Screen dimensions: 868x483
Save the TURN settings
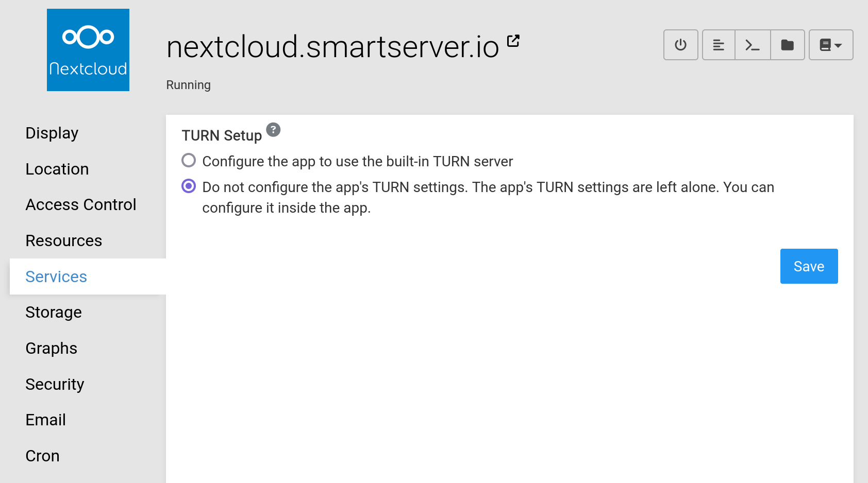coord(808,266)
